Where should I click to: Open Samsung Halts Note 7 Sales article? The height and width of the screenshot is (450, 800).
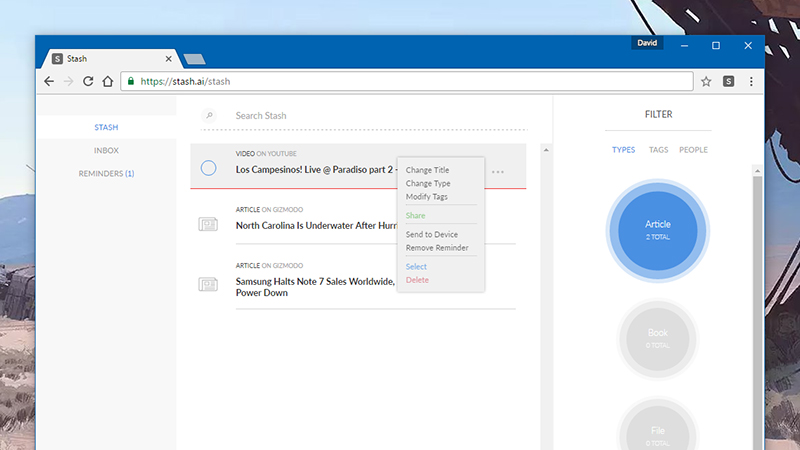(315, 287)
